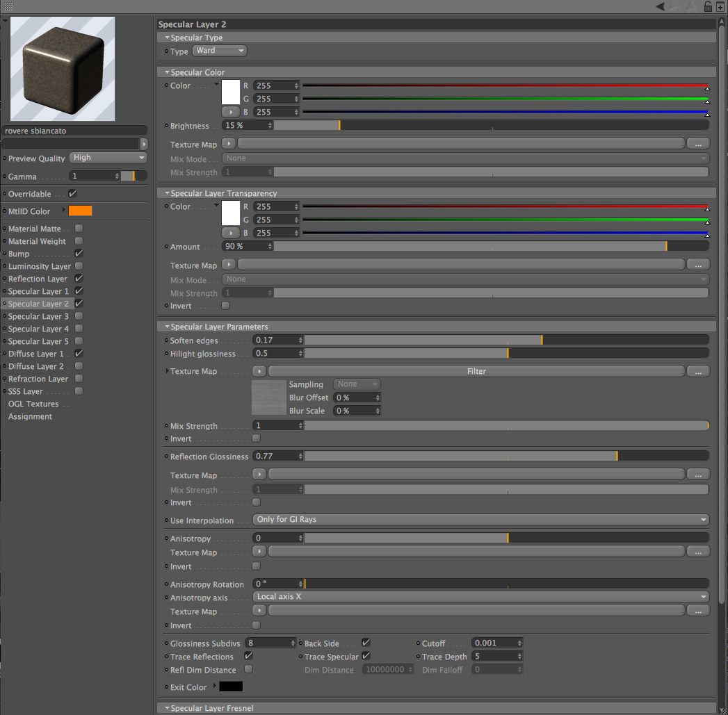The image size is (728, 715).
Task: Click the back arrow navigation icon
Action: click(660, 6)
